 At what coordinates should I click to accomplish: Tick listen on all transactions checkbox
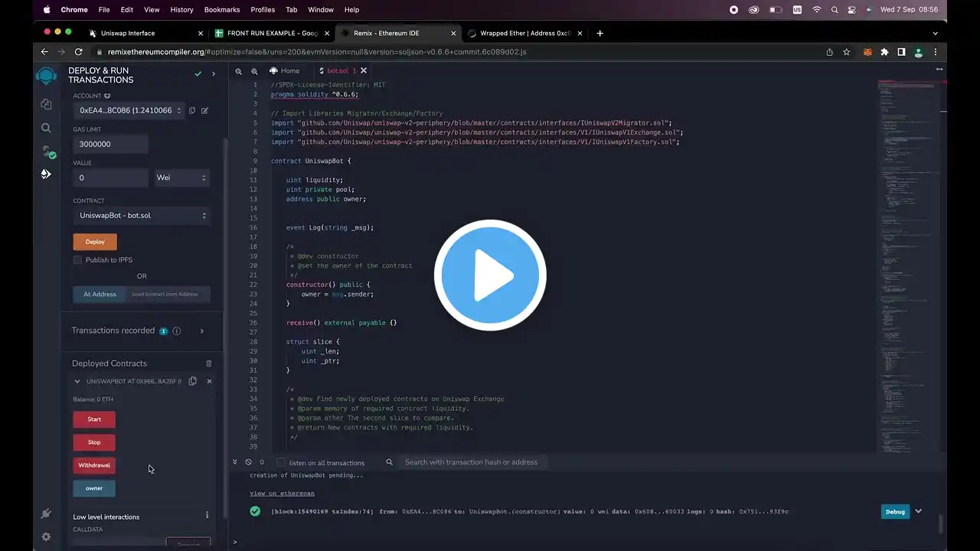(280, 462)
